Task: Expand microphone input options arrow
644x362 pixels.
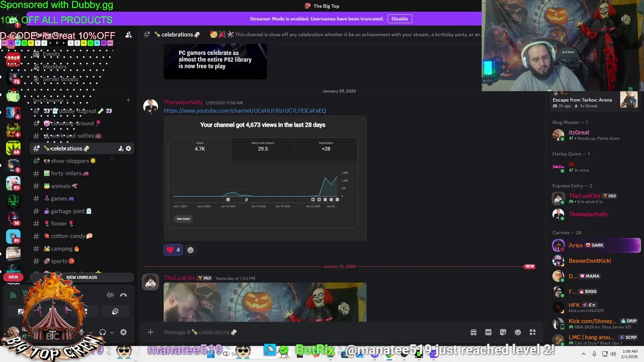Action: pyautogui.click(x=91, y=332)
